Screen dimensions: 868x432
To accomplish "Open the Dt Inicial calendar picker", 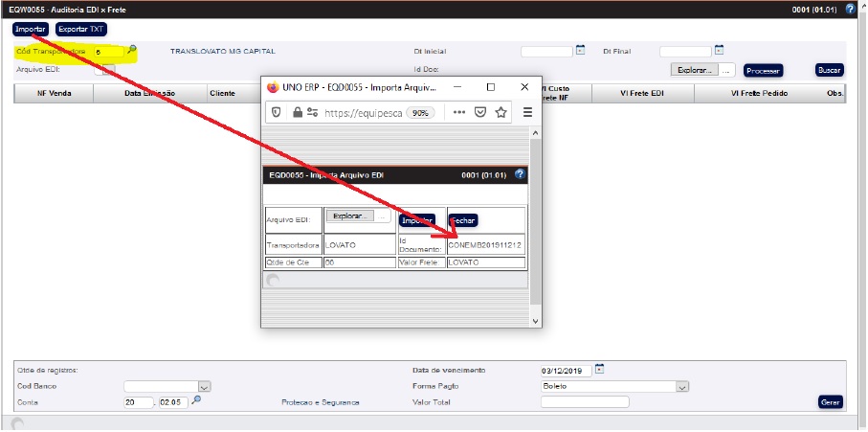I will (x=580, y=50).
